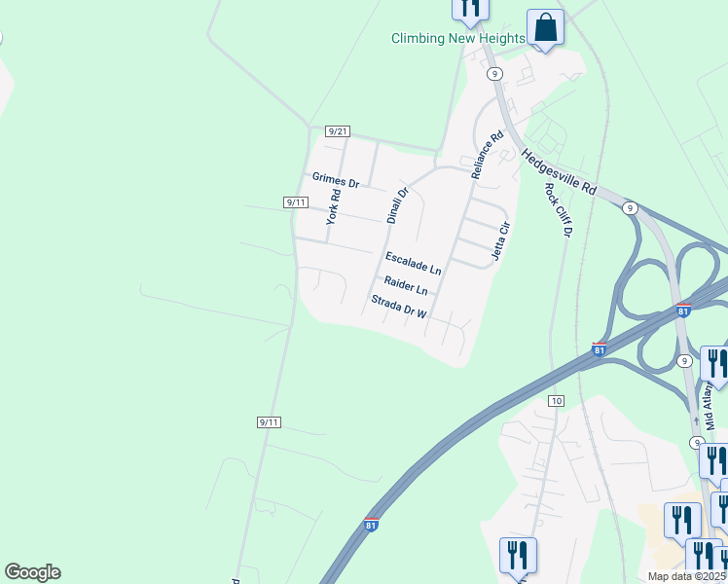Open the Google logo link

coord(32,572)
